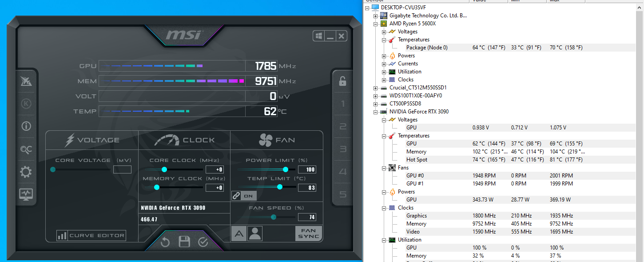Enable auto fan mode A button
Image resolution: width=644 pixels, height=262 pixels.
point(239,234)
